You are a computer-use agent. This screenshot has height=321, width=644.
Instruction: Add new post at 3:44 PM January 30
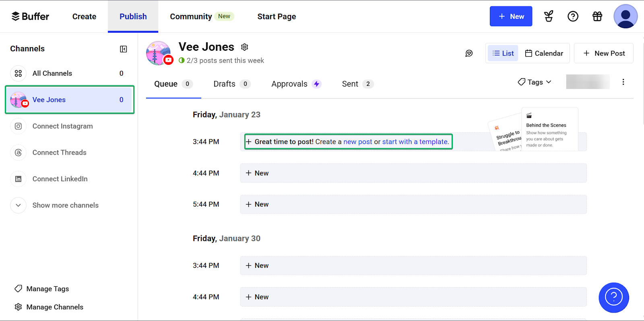tap(413, 266)
